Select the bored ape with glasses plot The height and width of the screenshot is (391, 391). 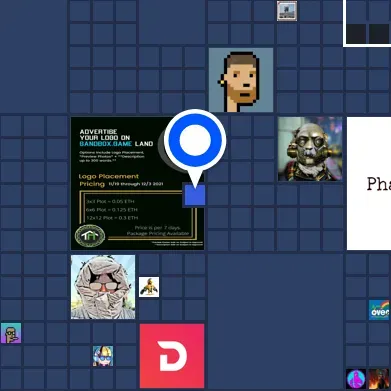[11, 333]
